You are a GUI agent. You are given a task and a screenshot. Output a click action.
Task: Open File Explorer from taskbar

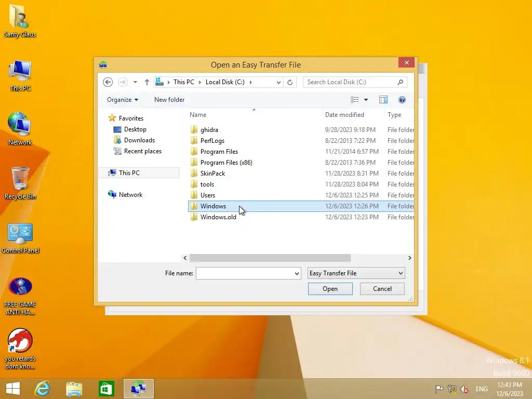click(x=74, y=389)
